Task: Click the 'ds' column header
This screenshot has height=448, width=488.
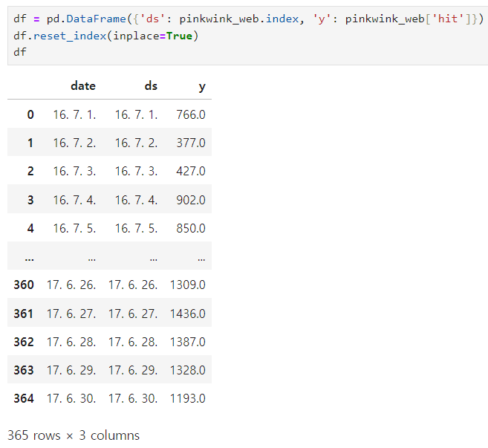Action: point(151,86)
